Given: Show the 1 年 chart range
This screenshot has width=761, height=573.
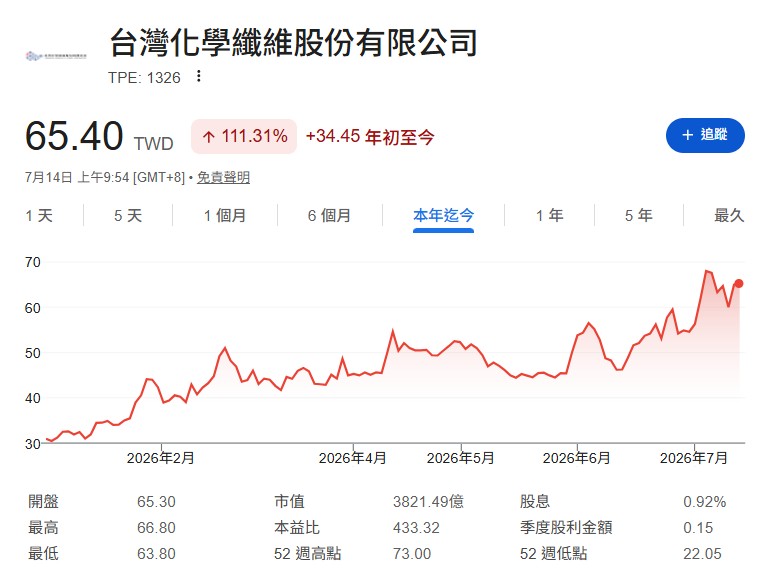Looking at the screenshot, I should 549,215.
